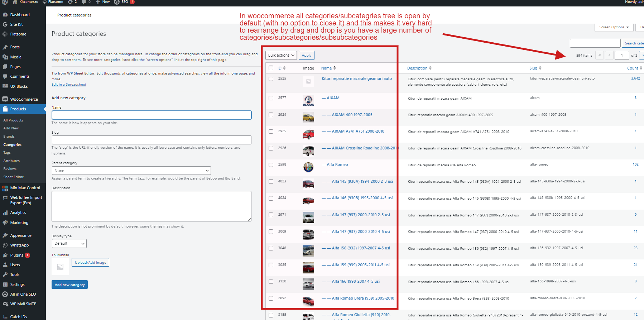The image size is (644, 320).
Task: Open the Dashboard icon in sidebar
Action: (x=5, y=15)
